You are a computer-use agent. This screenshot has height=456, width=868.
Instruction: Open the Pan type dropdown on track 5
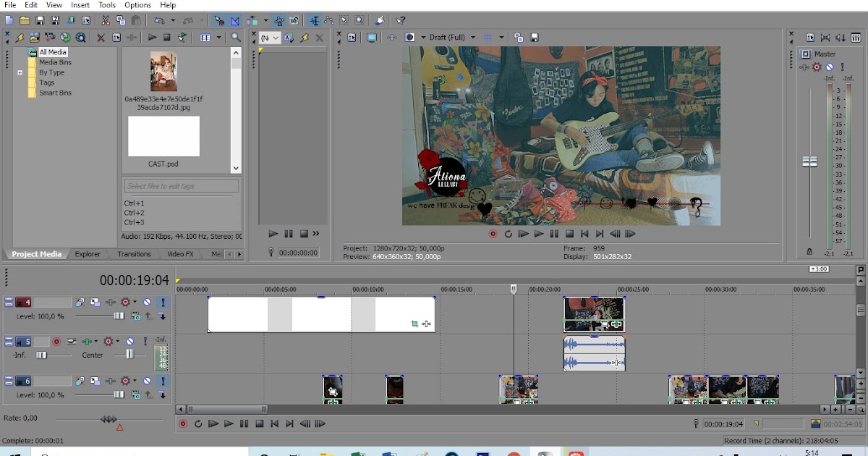pos(96,342)
